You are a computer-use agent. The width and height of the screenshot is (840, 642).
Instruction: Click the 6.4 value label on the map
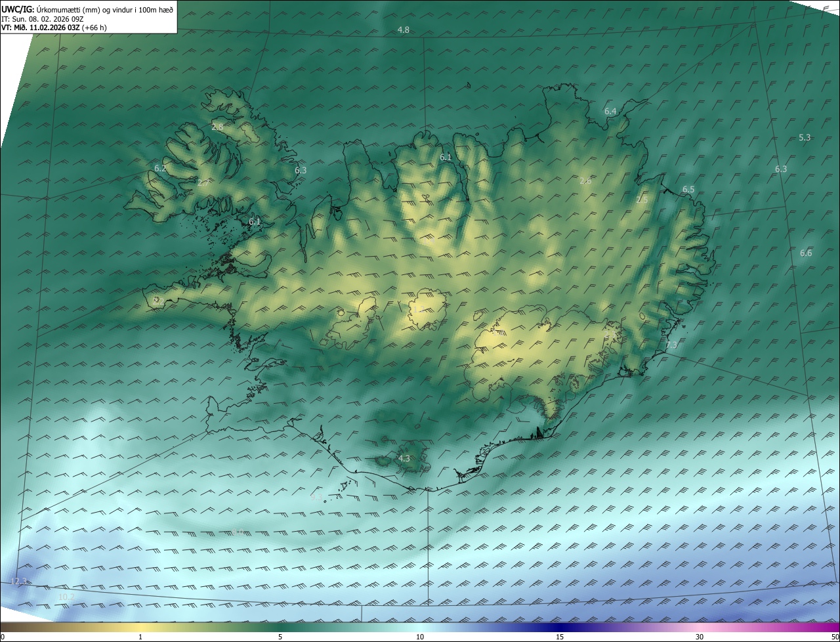(610, 112)
